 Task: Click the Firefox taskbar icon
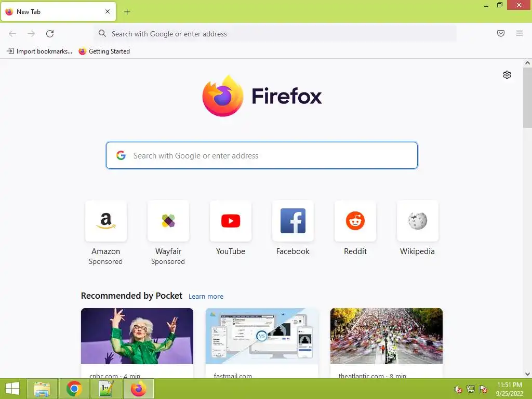coord(139,389)
